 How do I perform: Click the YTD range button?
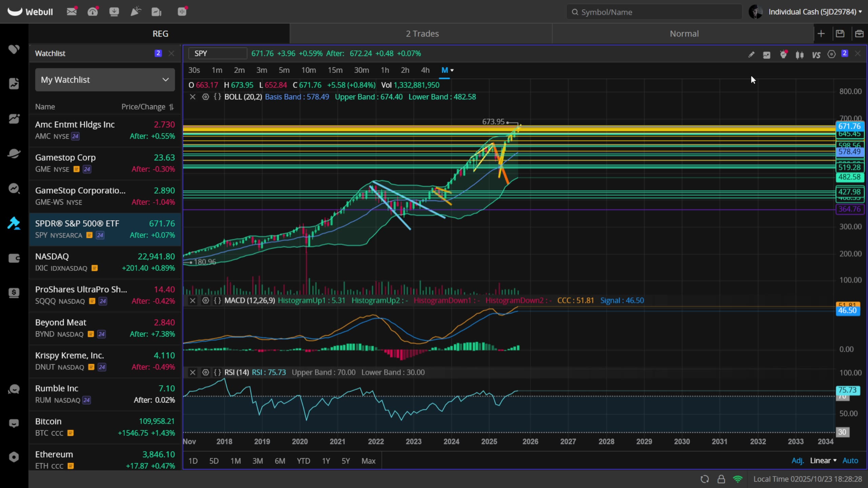point(303,461)
